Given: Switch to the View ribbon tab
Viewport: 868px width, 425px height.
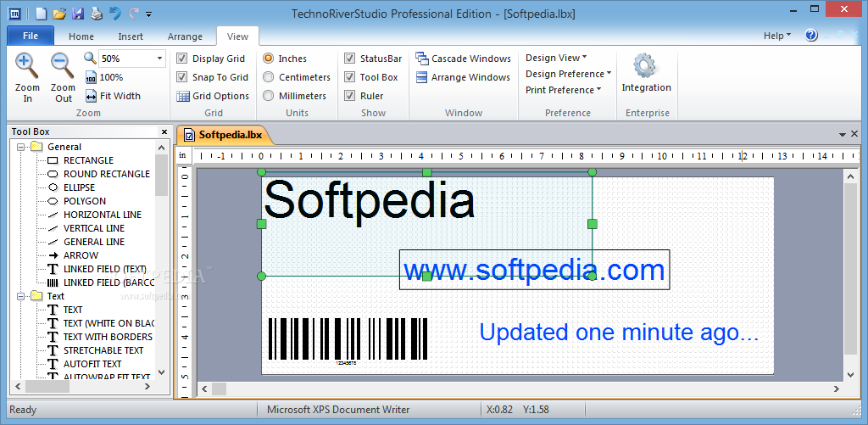Looking at the screenshot, I should coord(238,36).
